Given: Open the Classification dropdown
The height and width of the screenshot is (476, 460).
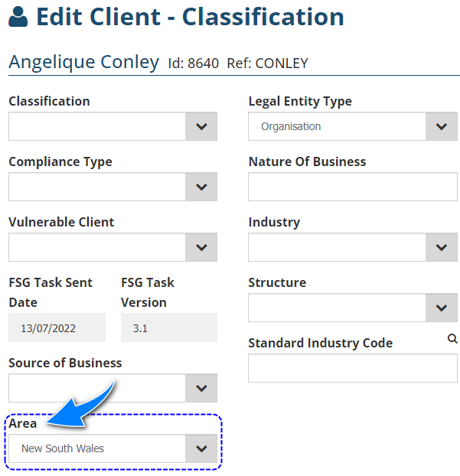Looking at the screenshot, I should click(113, 126).
